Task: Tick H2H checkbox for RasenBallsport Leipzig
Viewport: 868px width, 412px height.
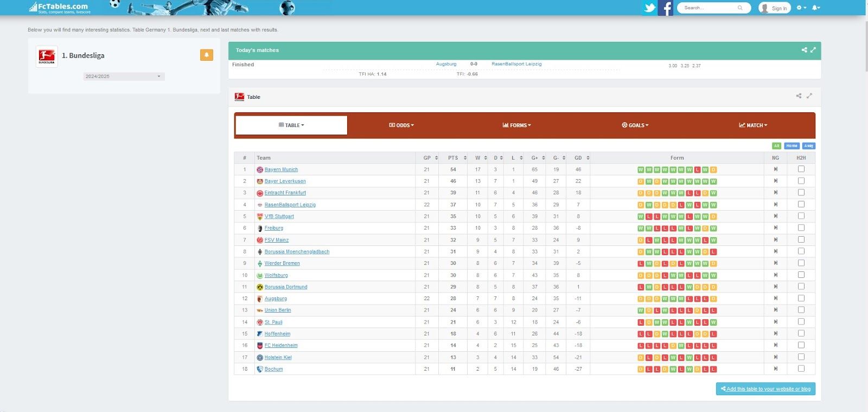Action: pos(801,204)
